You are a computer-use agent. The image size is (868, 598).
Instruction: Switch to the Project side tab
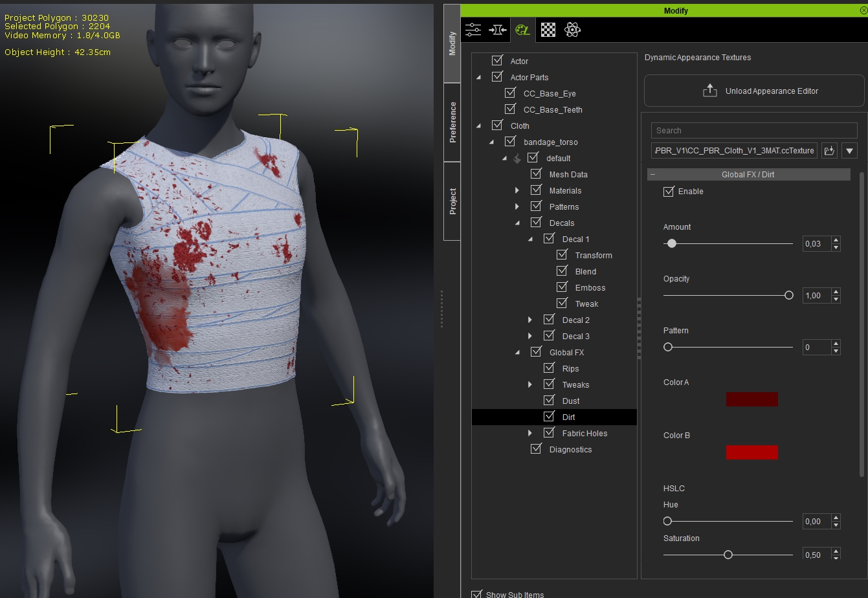(x=452, y=201)
